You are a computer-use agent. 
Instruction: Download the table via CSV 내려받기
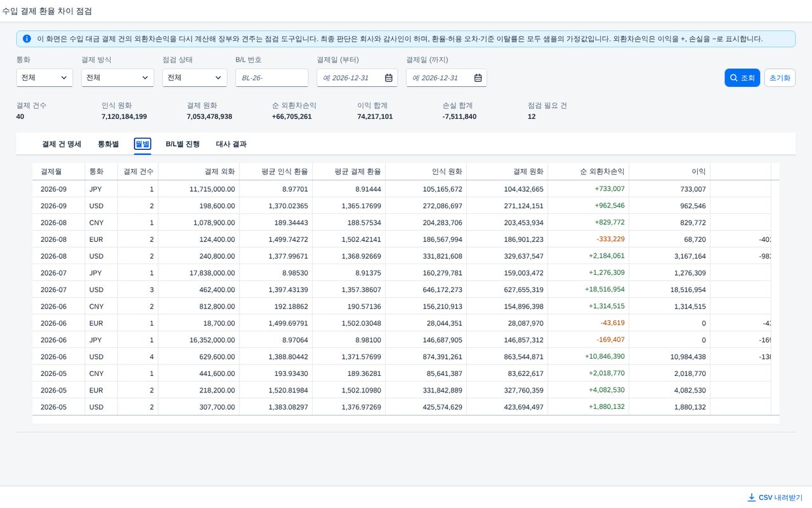tap(775, 497)
